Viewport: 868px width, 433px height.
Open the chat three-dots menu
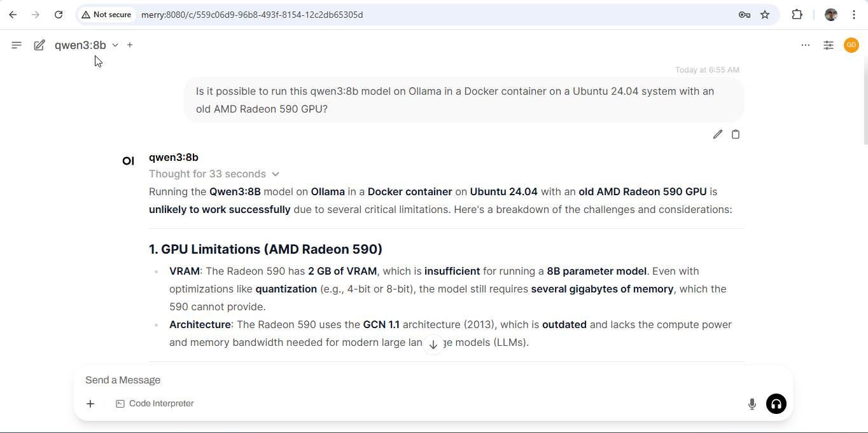[806, 45]
